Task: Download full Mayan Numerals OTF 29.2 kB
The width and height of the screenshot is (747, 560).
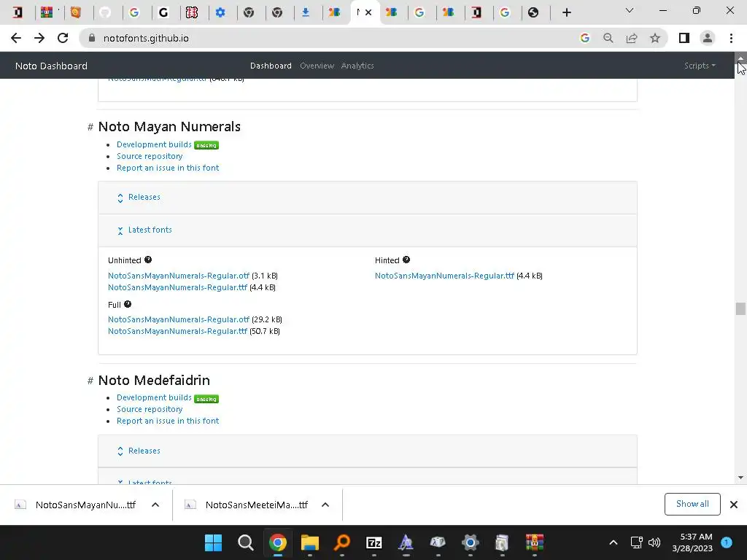Action: (179, 319)
